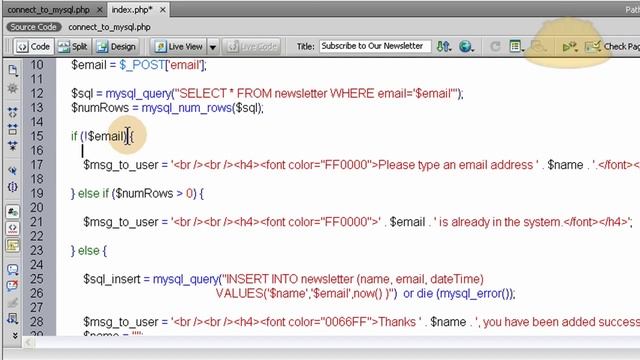Click the Title field with Subscribe to Our Newsletter
The image size is (640, 360).
[375, 46]
